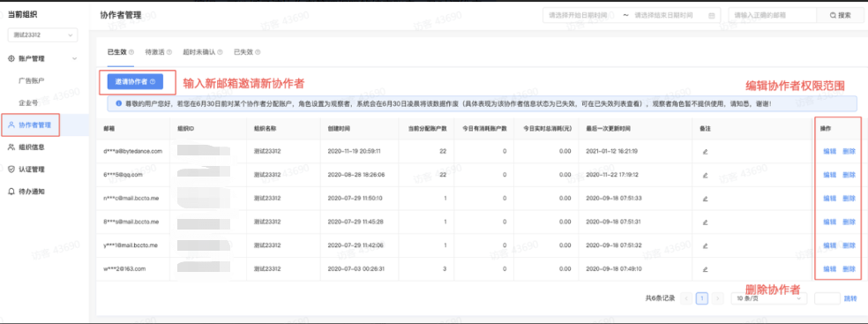Go to next page arrow in pagination
This screenshot has height=324, width=868.
(717, 298)
